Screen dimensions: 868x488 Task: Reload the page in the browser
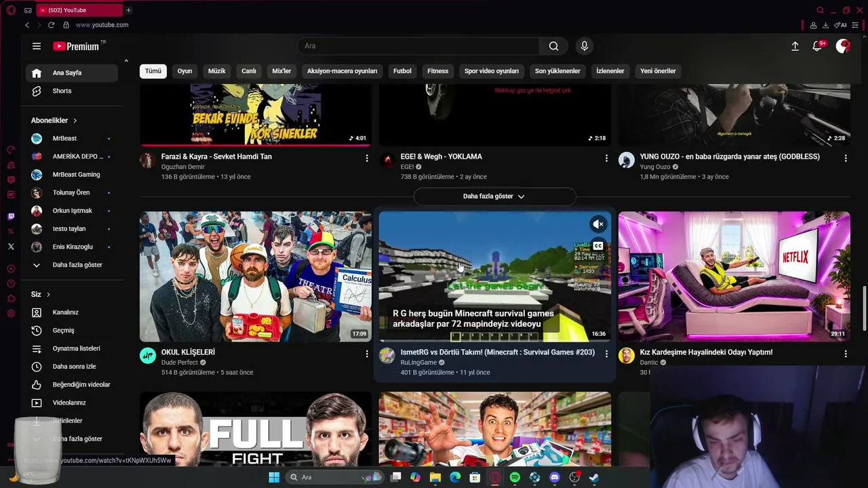51,25
